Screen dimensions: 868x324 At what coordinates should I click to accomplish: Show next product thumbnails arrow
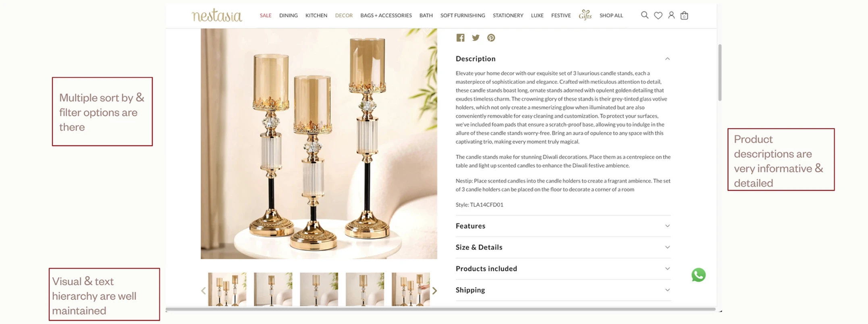434,291
